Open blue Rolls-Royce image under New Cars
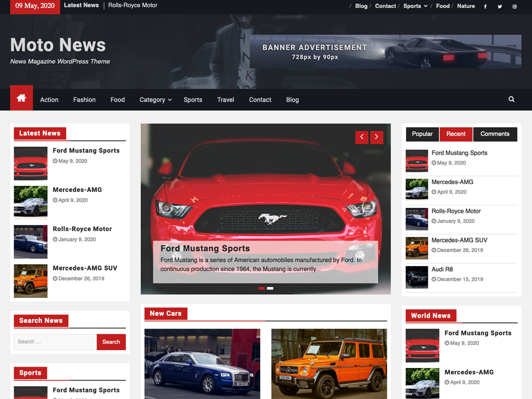This screenshot has height=399, width=532. coord(202,364)
